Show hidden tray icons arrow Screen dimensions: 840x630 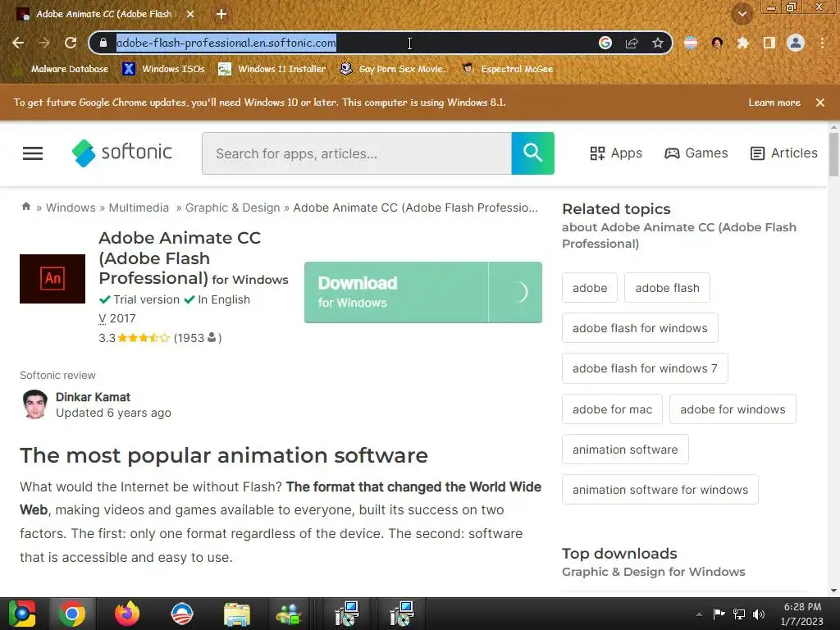click(x=699, y=614)
